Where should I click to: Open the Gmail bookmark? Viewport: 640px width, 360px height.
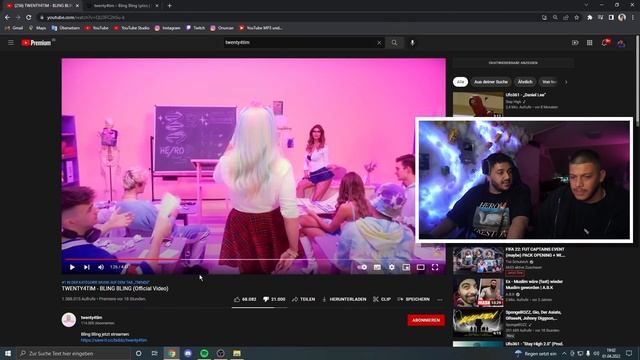[14, 28]
